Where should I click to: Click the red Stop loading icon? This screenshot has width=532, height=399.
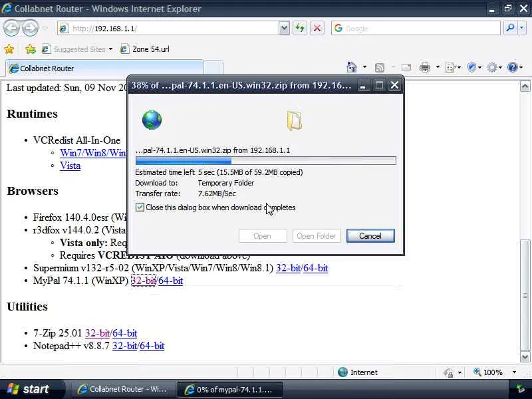click(x=317, y=28)
